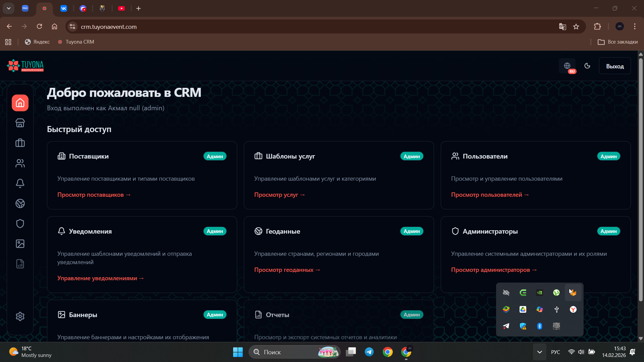644x362 pixels.
Task: Follow the Просмотр геоданных link
Action: (287, 270)
